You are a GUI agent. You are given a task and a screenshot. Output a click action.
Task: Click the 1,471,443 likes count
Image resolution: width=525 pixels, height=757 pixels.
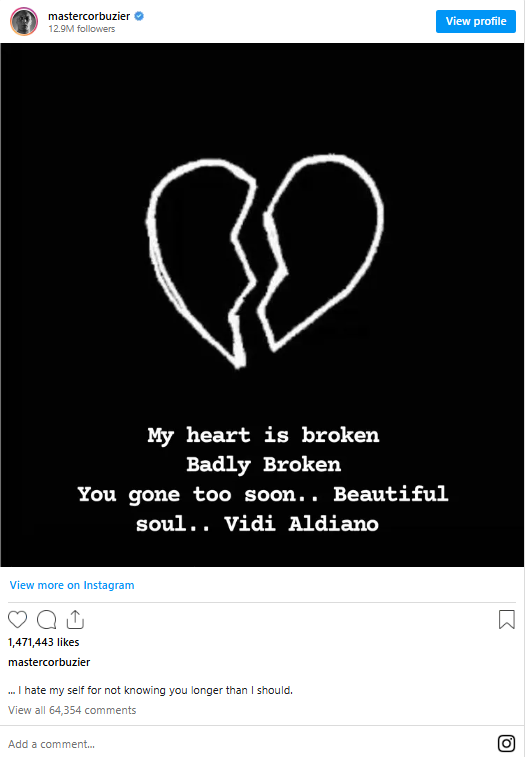pos(43,642)
